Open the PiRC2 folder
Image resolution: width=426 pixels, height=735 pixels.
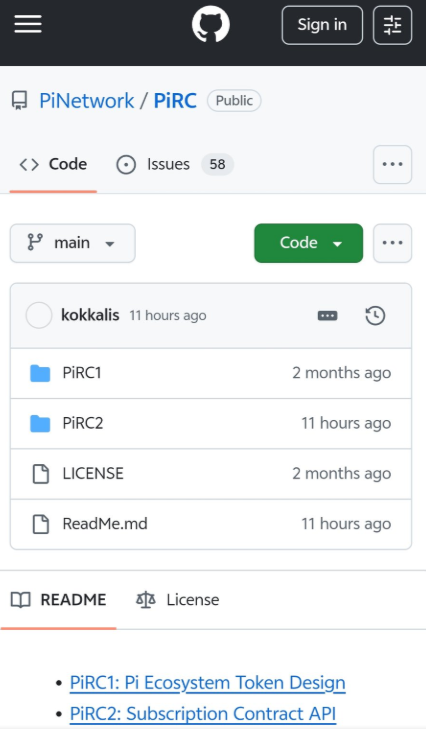click(83, 423)
